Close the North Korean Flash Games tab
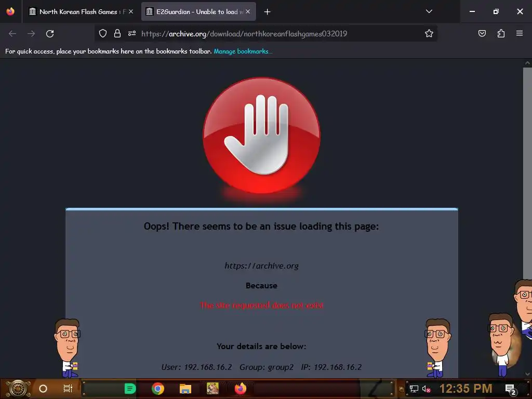 (x=131, y=11)
